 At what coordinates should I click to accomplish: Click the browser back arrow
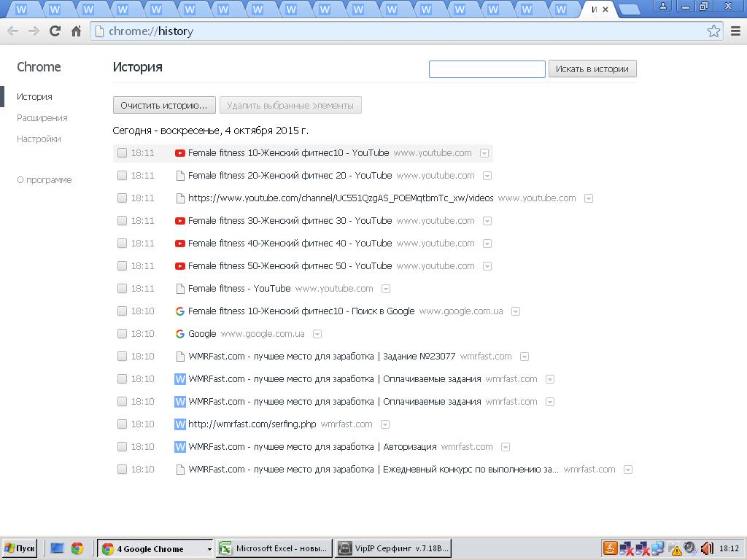(13, 31)
